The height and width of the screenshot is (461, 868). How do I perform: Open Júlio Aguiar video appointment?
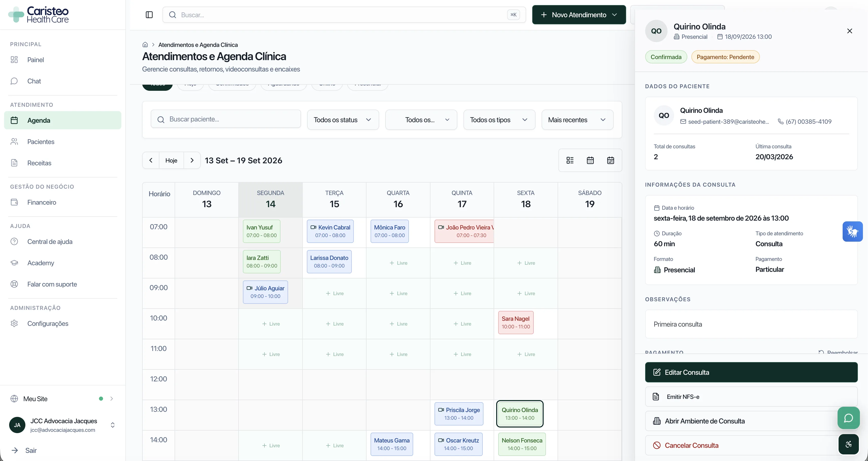265,292
